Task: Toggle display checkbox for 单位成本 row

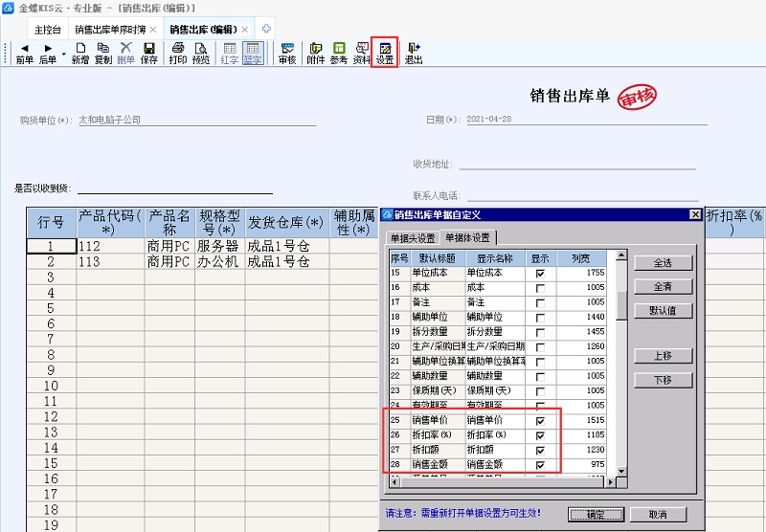Action: (540, 274)
